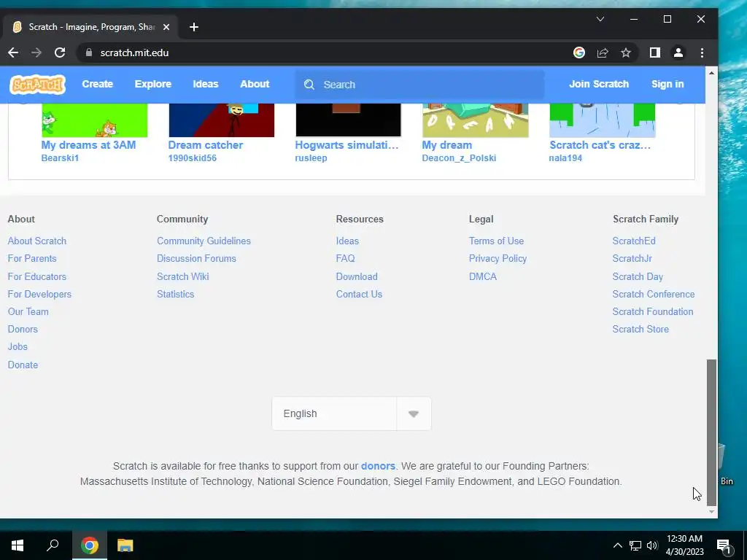Click the lock icon beside scratch.mit.edu
Screen dimensions: 747x560
pos(88,52)
